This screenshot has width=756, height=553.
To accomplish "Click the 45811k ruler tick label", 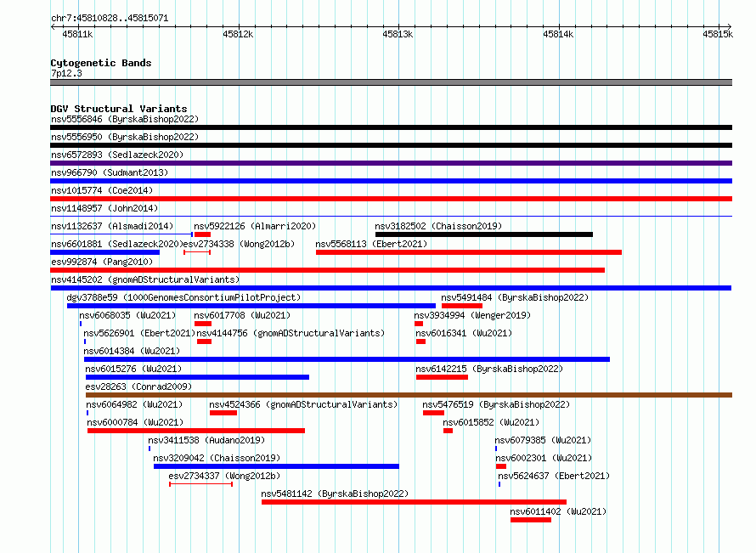I will (x=77, y=34).
